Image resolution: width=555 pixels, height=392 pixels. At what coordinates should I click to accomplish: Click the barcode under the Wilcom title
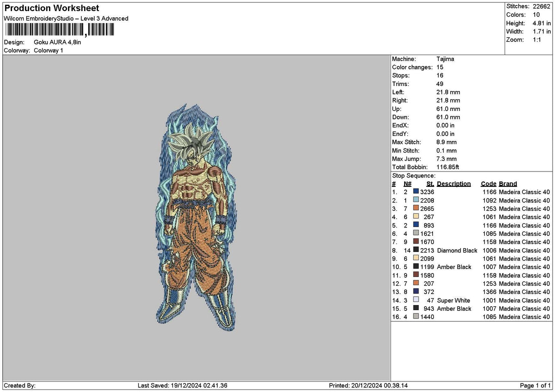(x=59, y=30)
